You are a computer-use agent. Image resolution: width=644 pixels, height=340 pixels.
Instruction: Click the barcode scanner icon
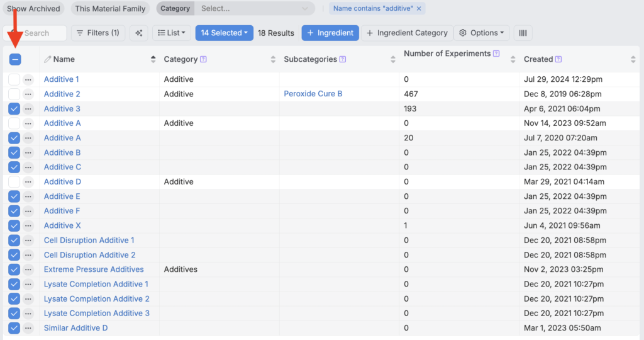pyautogui.click(x=523, y=33)
